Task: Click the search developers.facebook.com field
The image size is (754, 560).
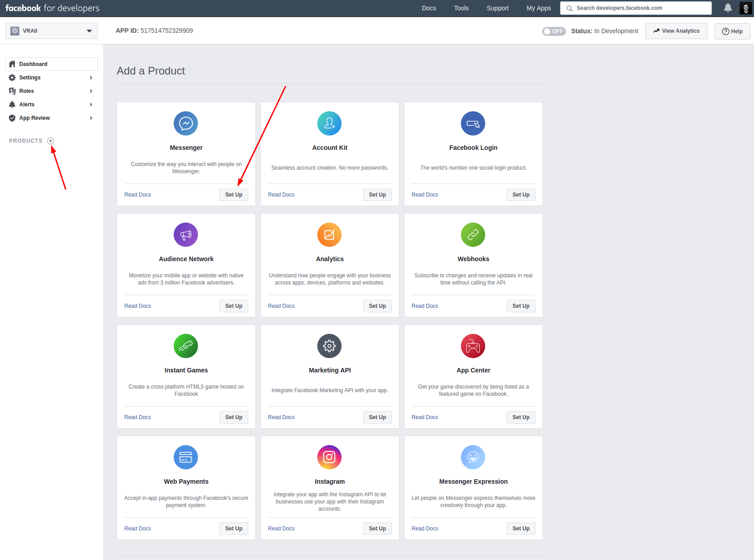Action: (x=636, y=8)
